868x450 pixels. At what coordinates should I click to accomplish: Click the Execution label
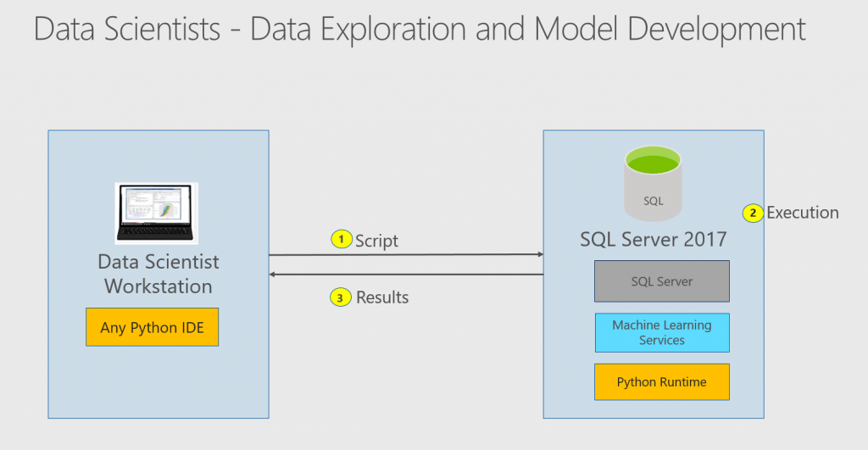coord(803,213)
